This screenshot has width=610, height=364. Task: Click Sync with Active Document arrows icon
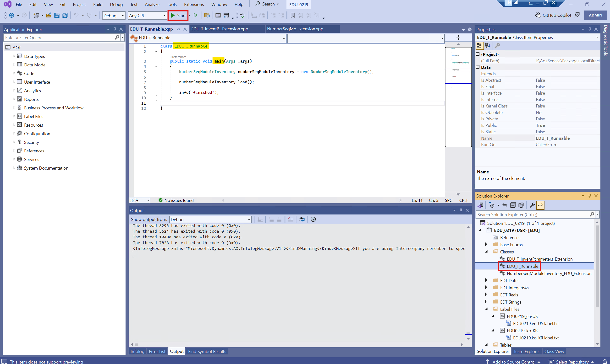(x=505, y=205)
